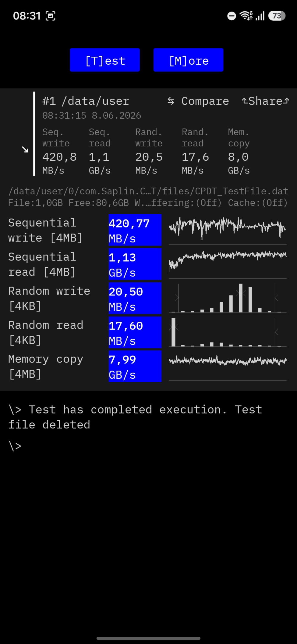Tap the collapse arrow beside result #1
Viewport: 297px width, 644px height.
pos(25,149)
